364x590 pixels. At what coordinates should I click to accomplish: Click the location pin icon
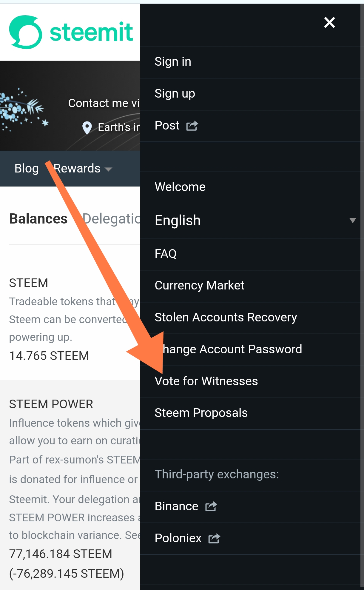click(x=87, y=128)
